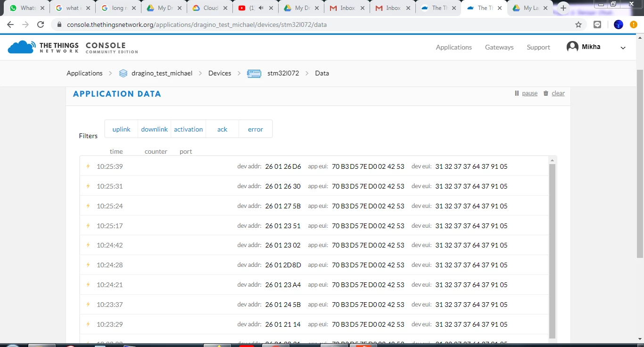Go to Applications breadcrumb
This screenshot has width=644, height=347.
coord(84,73)
